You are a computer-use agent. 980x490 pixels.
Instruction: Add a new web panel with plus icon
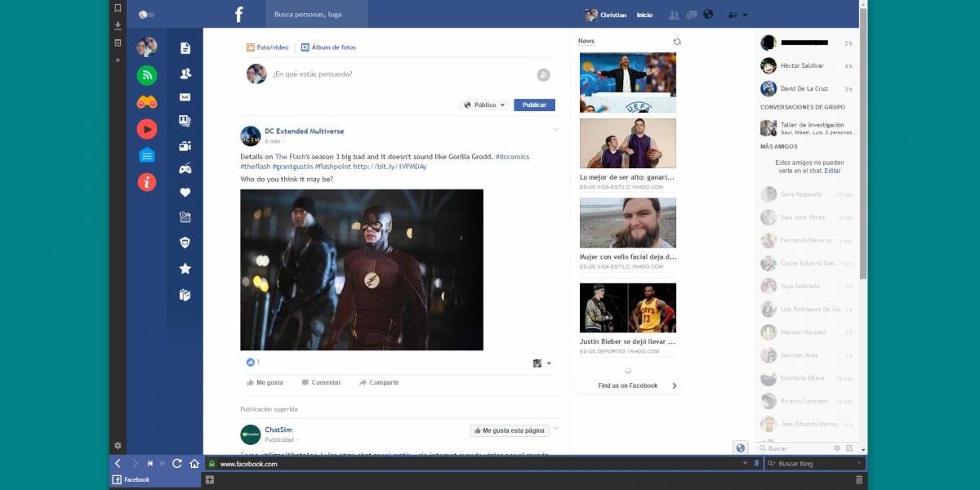(118, 60)
